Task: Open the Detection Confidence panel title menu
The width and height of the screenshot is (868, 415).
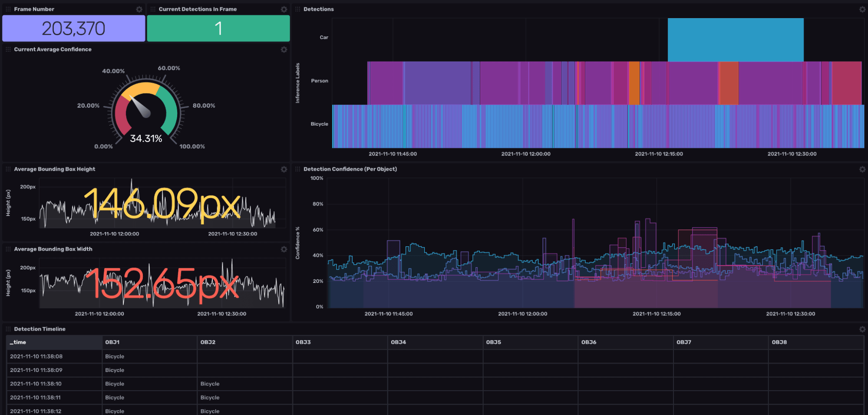Action: [350, 169]
